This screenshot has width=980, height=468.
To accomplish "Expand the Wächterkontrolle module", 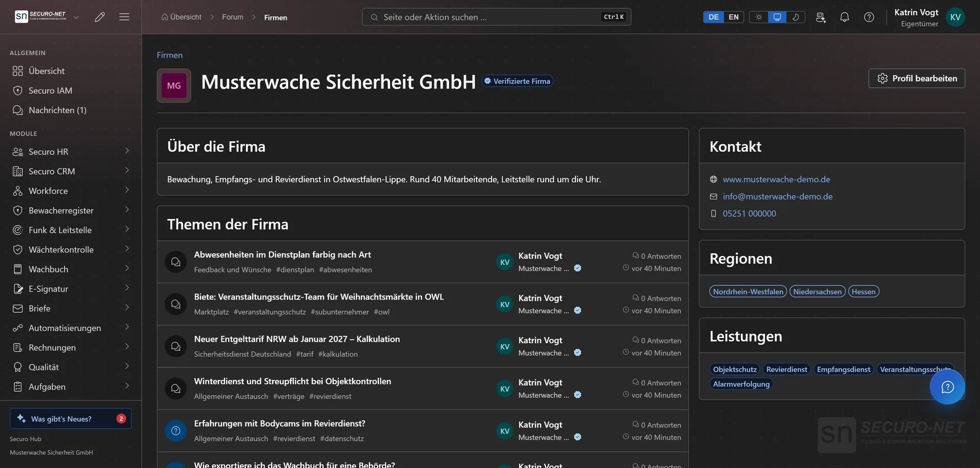I will point(71,249).
